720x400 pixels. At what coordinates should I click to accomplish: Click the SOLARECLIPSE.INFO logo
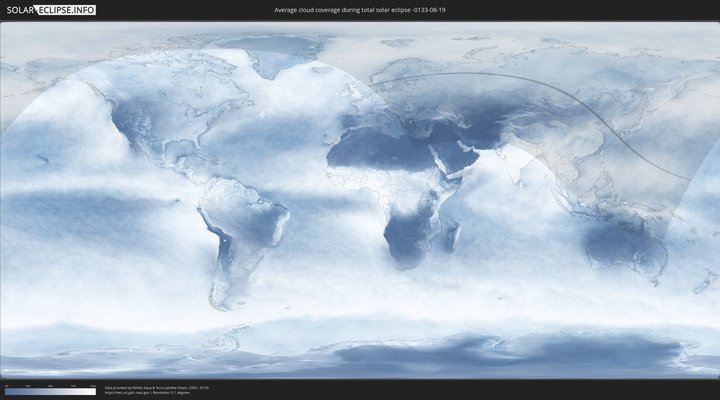pyautogui.click(x=49, y=9)
